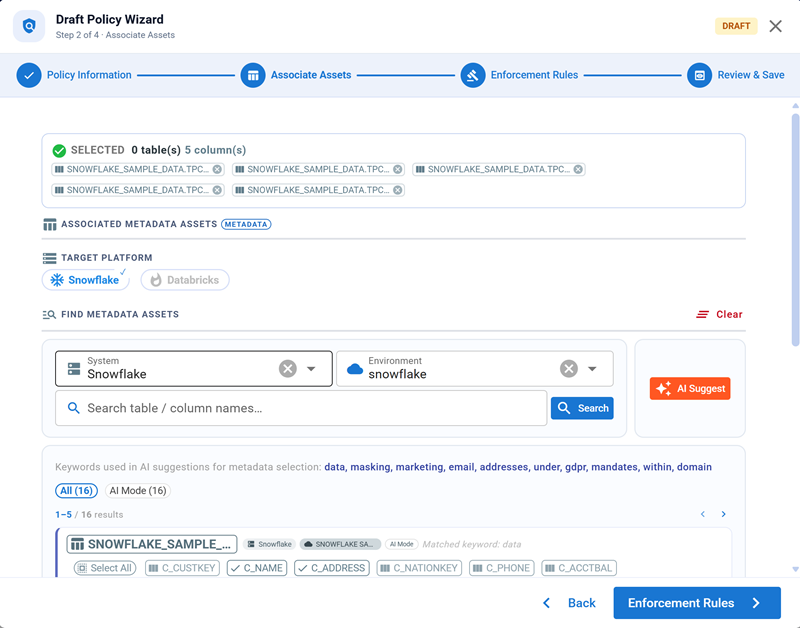Click the scrollbar up arrow
This screenshot has width=800, height=628.
click(795, 106)
